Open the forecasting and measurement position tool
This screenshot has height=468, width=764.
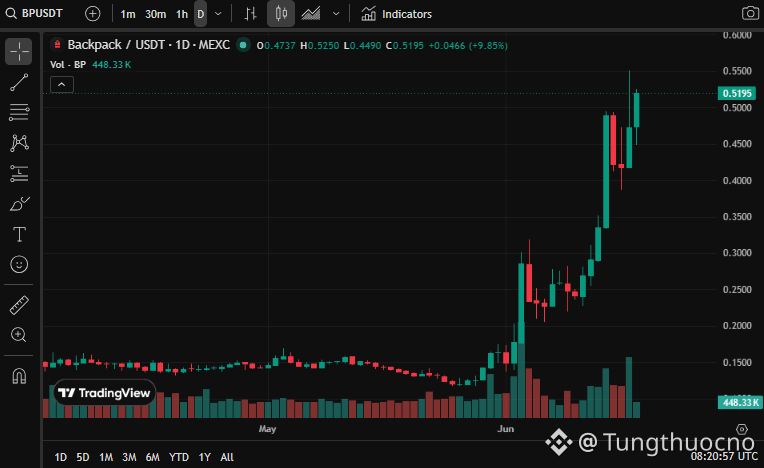click(x=19, y=173)
